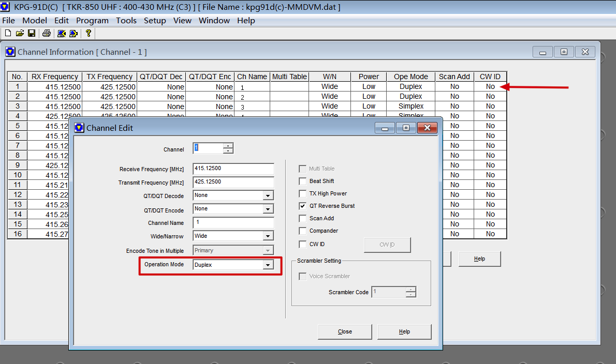Decrease the Channel number with down arrow
Viewport: 616px width, 364px height.
(x=228, y=150)
